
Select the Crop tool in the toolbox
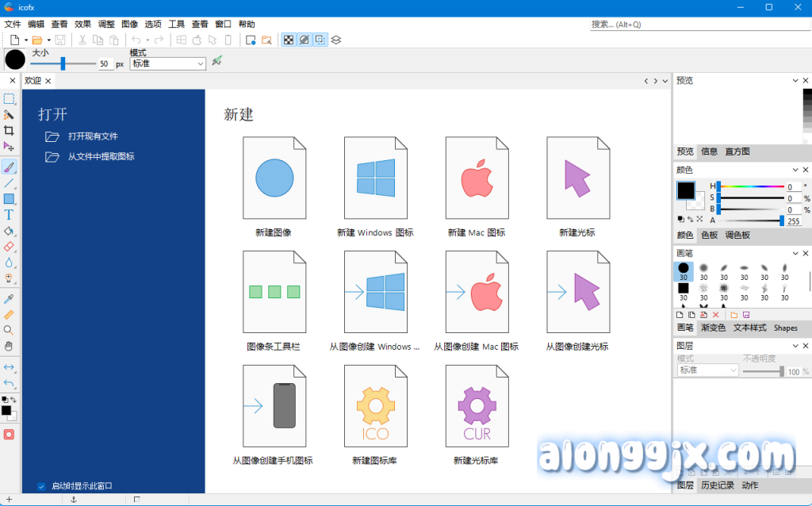pos(9,131)
